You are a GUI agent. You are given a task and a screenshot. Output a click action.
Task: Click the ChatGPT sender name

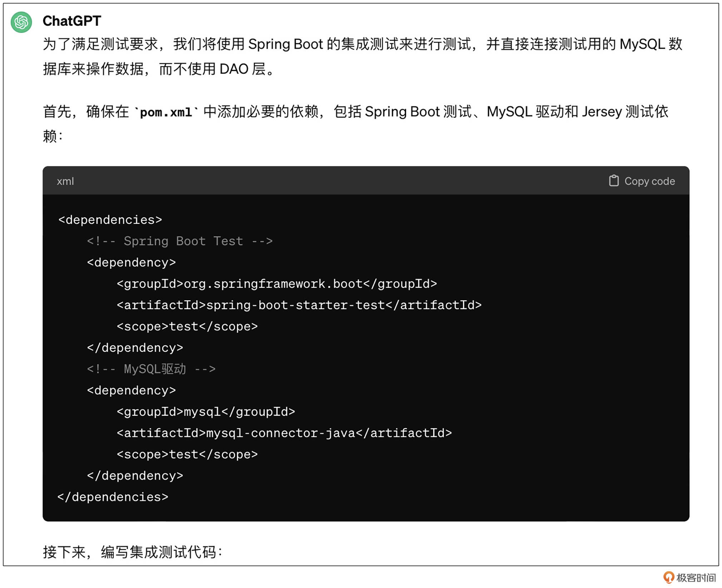tap(72, 21)
